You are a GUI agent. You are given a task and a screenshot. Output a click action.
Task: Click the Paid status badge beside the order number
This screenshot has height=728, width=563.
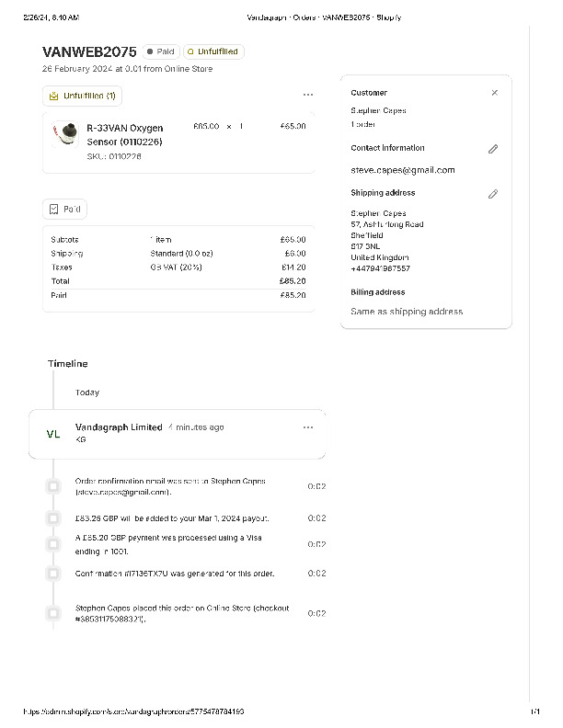pyautogui.click(x=160, y=52)
